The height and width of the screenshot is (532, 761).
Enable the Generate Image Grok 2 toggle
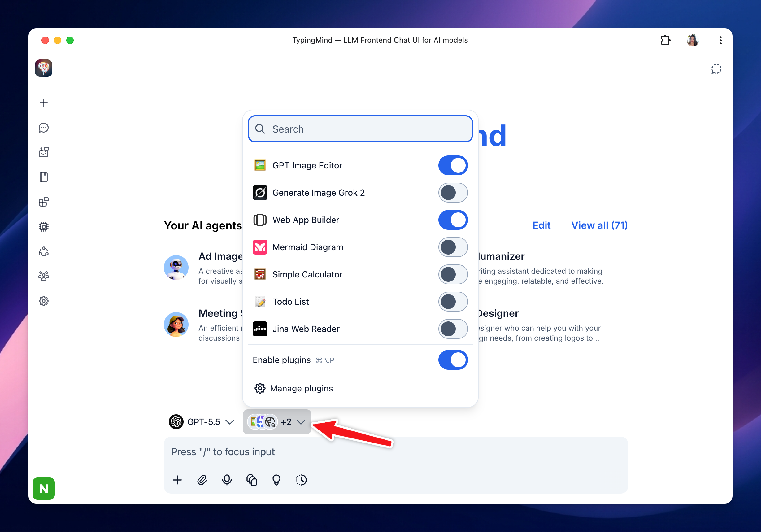(x=453, y=193)
